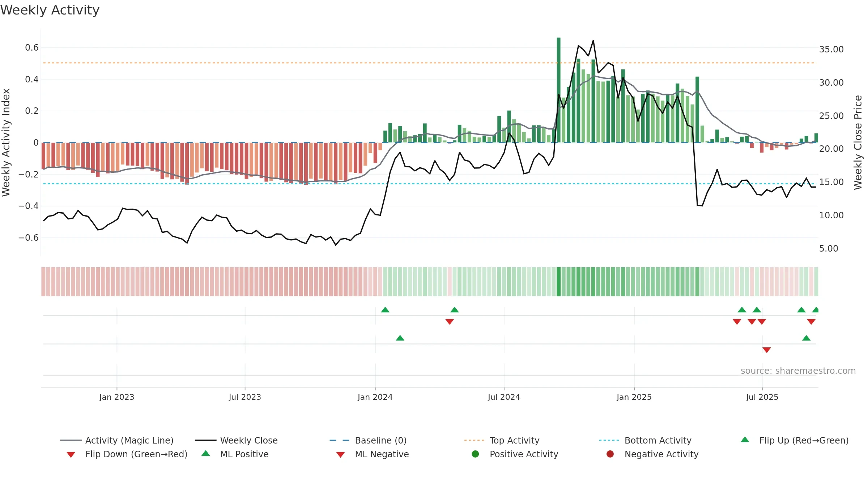868x488 pixels.
Task: Toggle the ML Negative legend entry
Action: pos(373,454)
